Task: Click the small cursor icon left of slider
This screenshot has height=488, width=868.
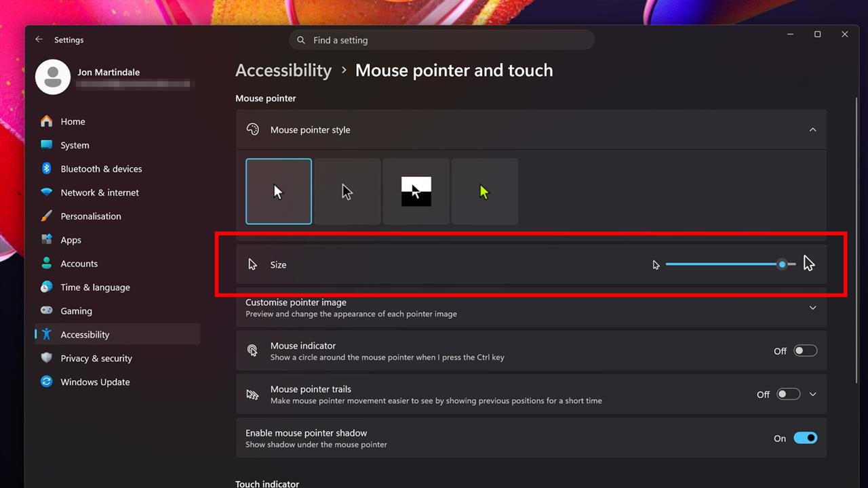Action: coord(656,265)
